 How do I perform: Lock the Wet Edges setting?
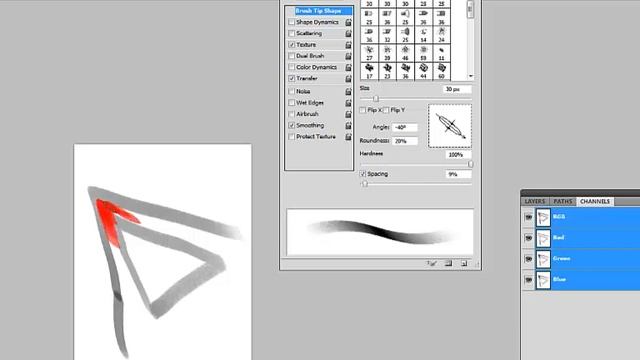348,103
